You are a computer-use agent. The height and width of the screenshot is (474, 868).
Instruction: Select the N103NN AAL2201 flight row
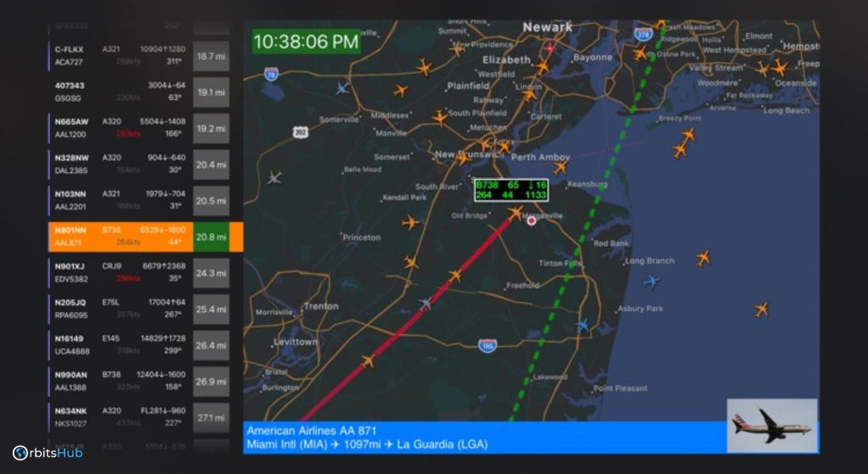pyautogui.click(x=139, y=200)
